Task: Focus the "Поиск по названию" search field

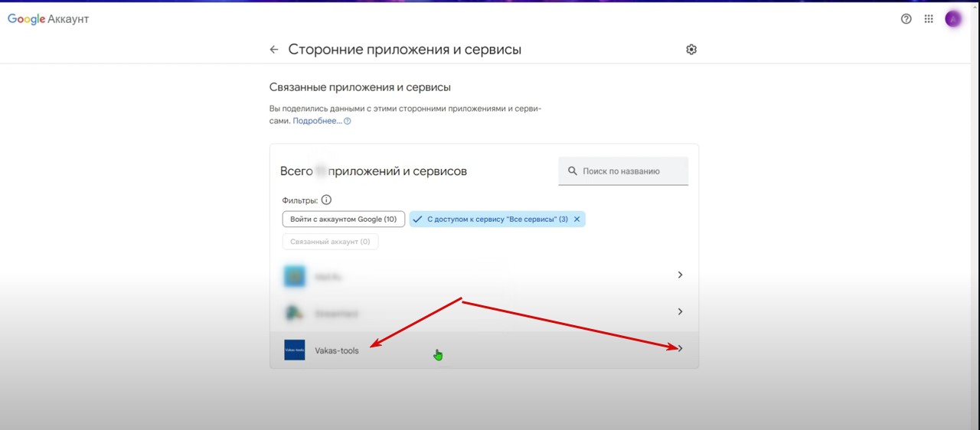Action: point(632,171)
